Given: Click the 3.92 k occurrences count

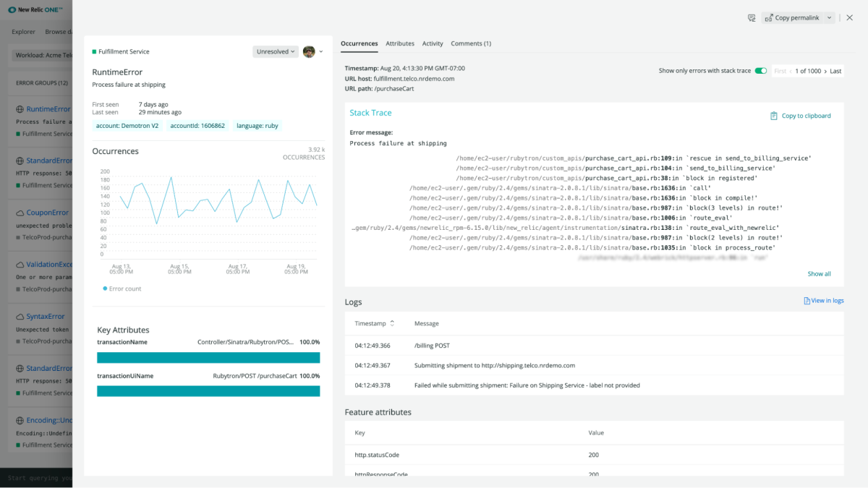Looking at the screenshot, I should tap(317, 150).
